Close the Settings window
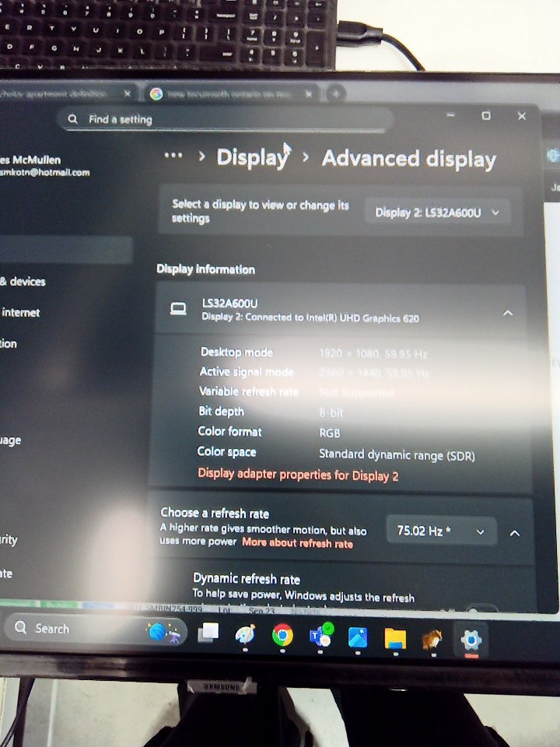560x747 pixels. (x=521, y=116)
